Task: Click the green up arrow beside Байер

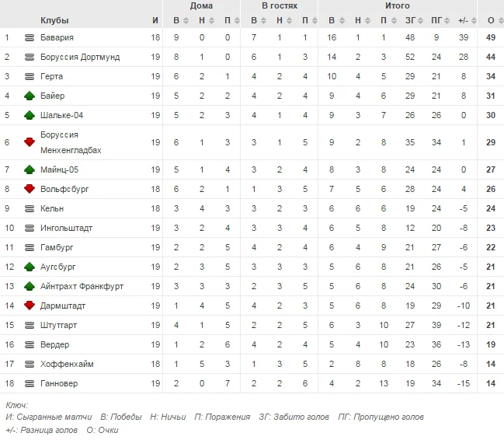Action: (x=30, y=96)
